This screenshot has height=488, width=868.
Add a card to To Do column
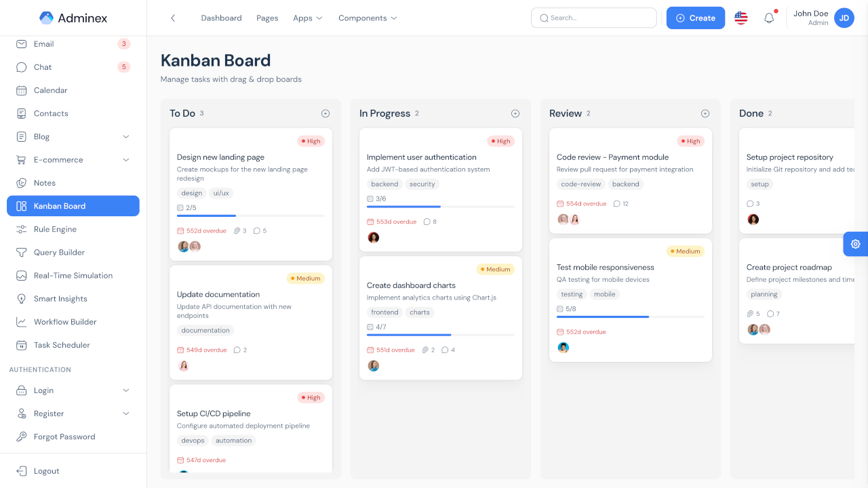[x=325, y=114]
